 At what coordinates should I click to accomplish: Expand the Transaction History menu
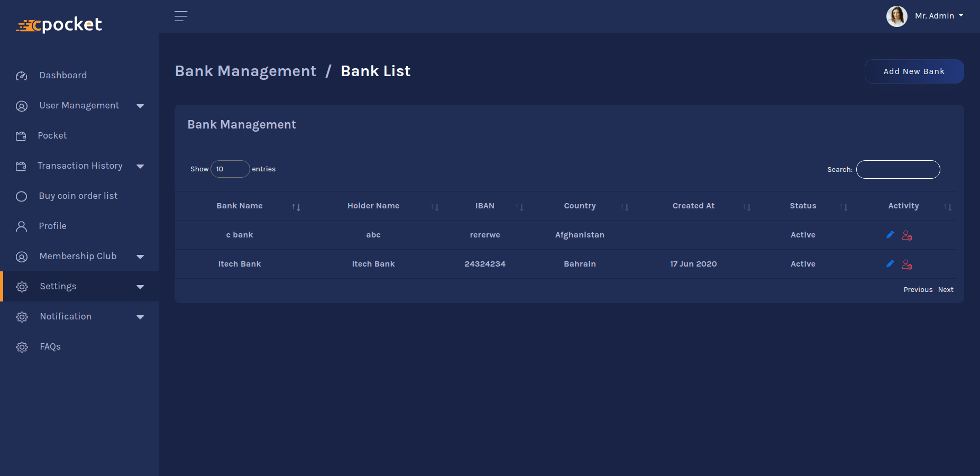(80, 166)
